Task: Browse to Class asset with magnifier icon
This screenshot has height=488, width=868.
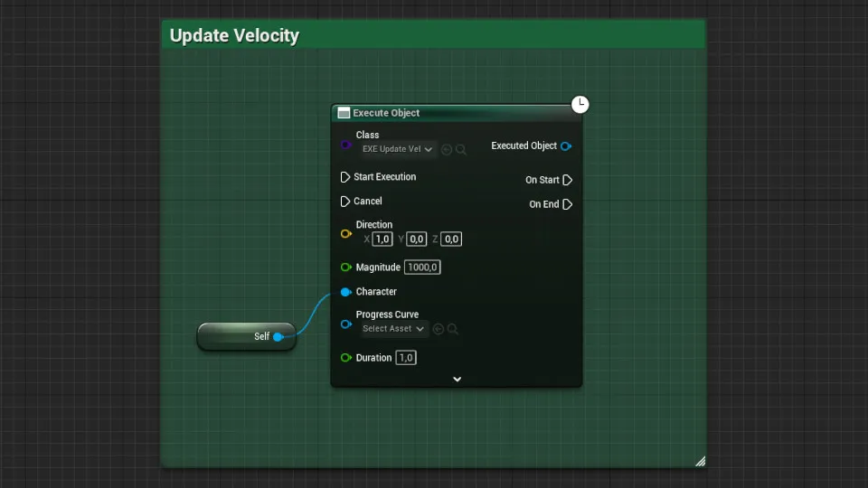Action: click(460, 149)
